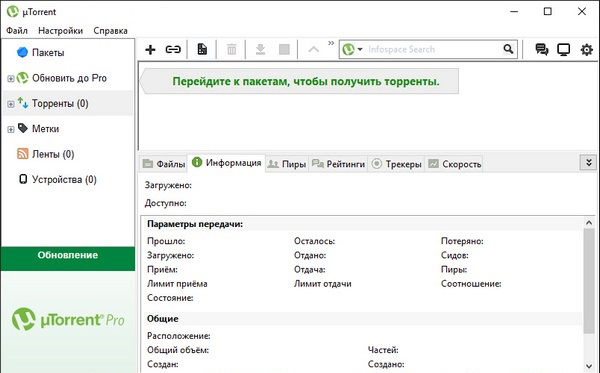Select Обновить до Pro in sidebar
This screenshot has height=373, width=600.
click(x=69, y=78)
